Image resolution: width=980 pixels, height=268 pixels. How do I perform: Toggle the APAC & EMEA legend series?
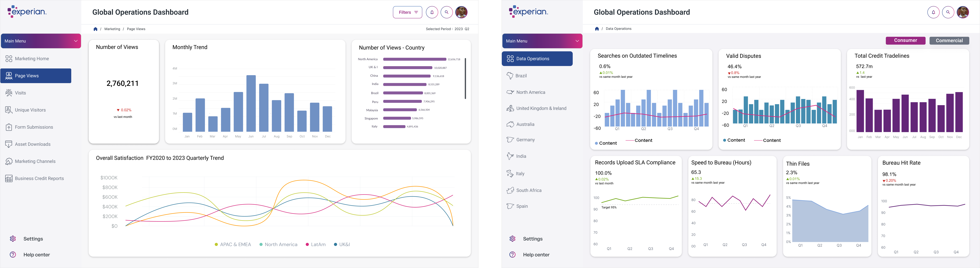point(233,244)
